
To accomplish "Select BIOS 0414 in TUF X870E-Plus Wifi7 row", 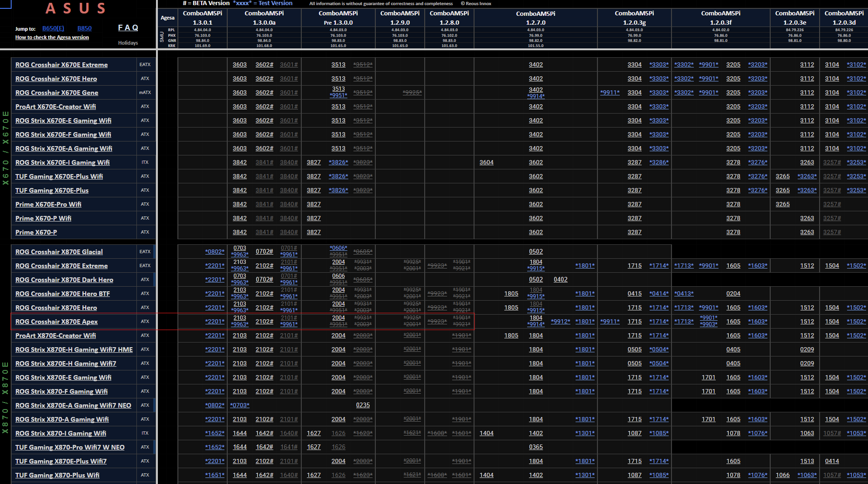I will (832, 461).
